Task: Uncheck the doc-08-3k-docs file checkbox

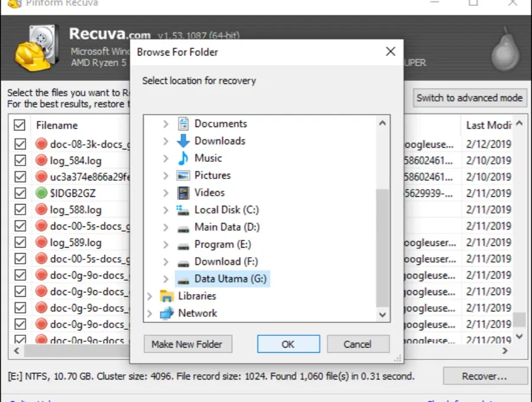Action: [20, 144]
